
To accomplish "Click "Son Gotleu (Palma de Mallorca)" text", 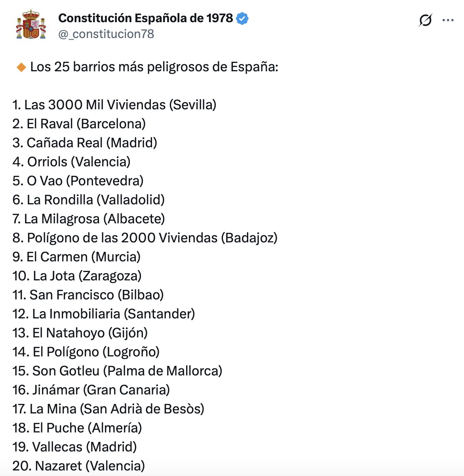I will click(x=117, y=371).
